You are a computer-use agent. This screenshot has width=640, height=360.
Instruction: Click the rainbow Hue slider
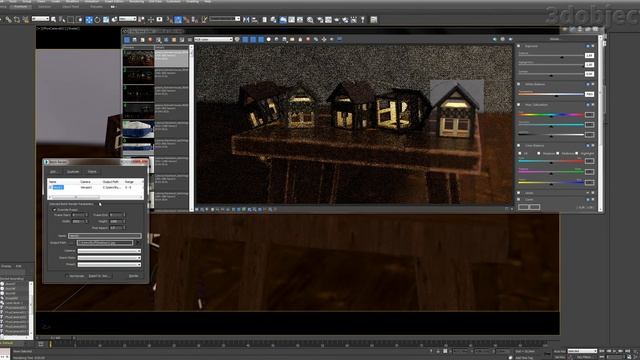point(551,115)
